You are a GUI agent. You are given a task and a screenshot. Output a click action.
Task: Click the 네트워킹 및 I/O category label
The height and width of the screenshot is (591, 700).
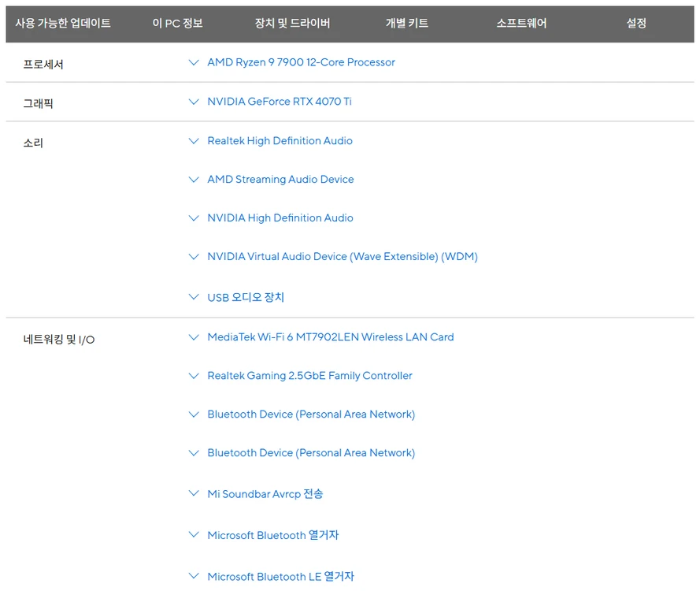coord(59,340)
